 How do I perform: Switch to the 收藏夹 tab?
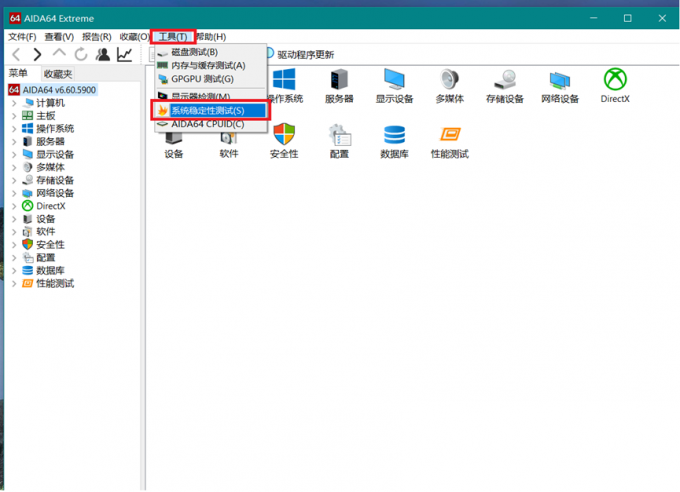(58, 74)
